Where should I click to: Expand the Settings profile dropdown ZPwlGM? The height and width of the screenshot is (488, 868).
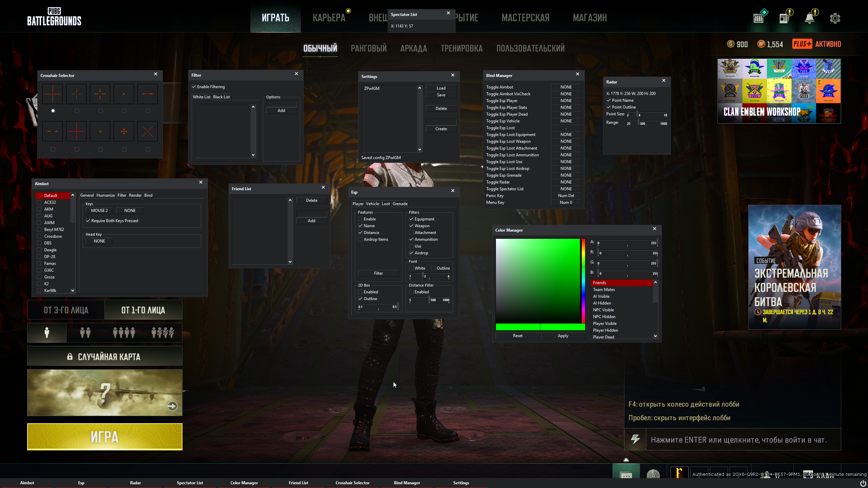click(x=420, y=87)
